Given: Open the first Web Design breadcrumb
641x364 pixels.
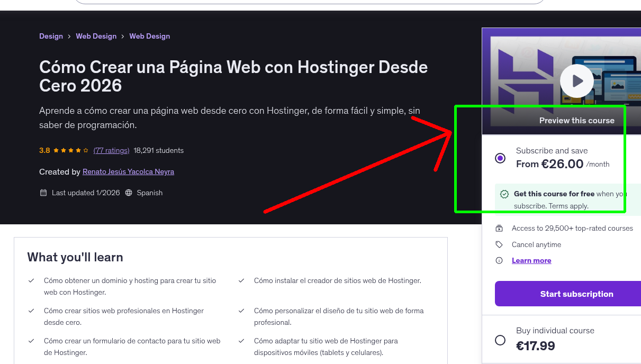Looking at the screenshot, I should click(96, 36).
